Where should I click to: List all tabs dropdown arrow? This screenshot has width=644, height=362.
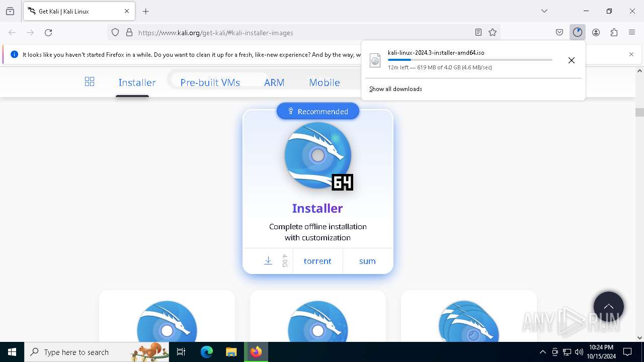click(x=544, y=11)
